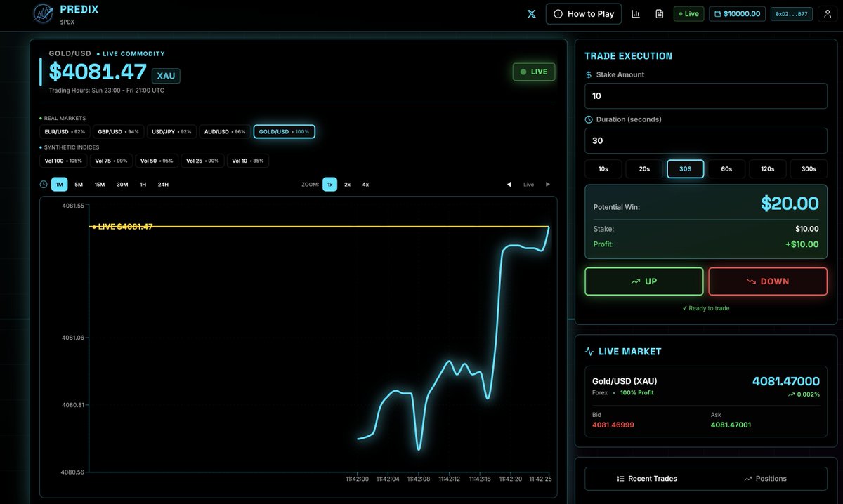The image size is (843, 504).
Task: Open the X (Twitter) icon link
Action: (x=532, y=14)
